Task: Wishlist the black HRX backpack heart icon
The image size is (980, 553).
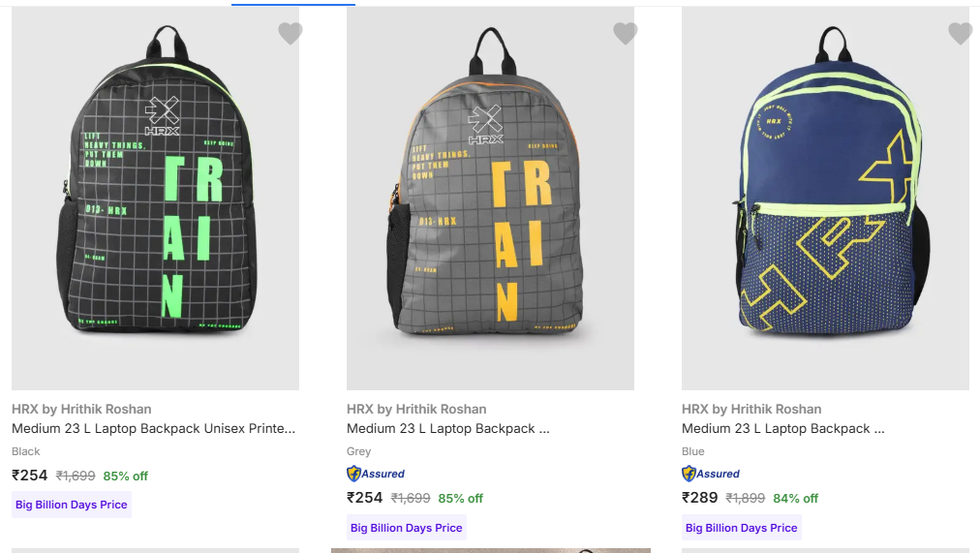Action: (x=290, y=34)
